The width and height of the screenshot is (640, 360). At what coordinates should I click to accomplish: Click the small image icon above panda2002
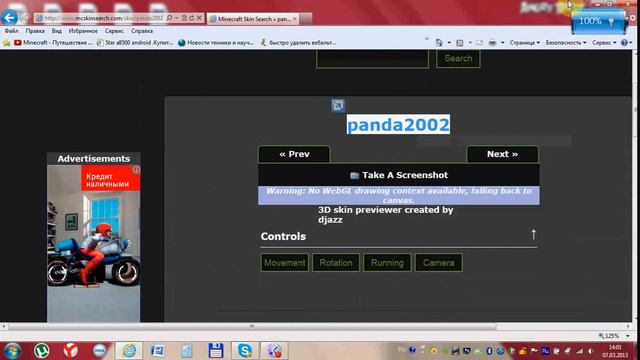point(338,106)
